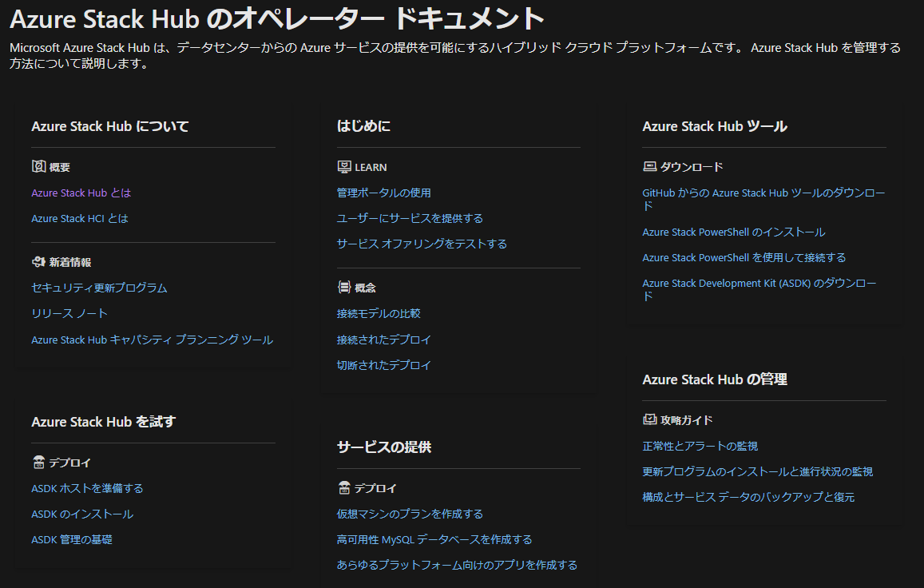Image resolution: width=924 pixels, height=588 pixels.
Task: Click the 新着情報 what's new icon
Action: pyautogui.click(x=38, y=262)
